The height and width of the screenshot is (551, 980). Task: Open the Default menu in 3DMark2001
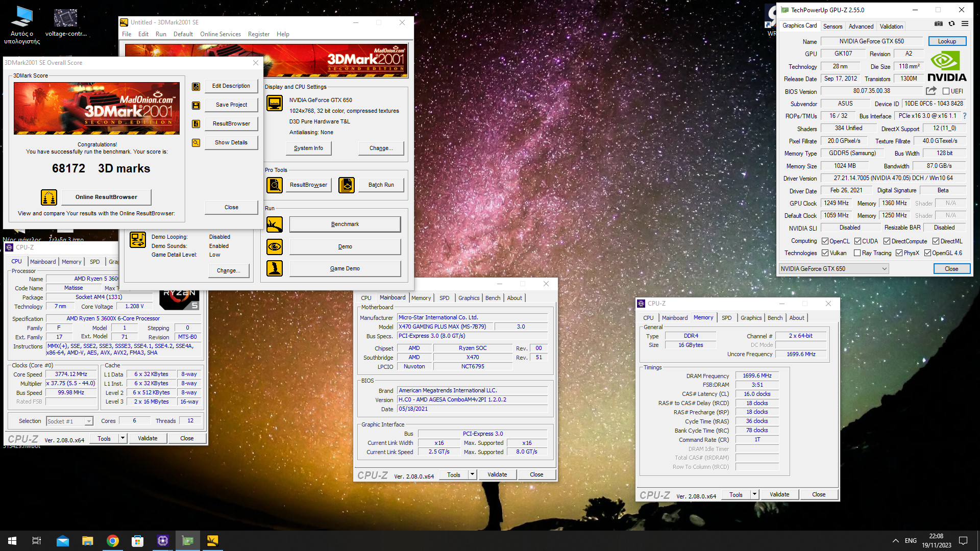pyautogui.click(x=183, y=34)
